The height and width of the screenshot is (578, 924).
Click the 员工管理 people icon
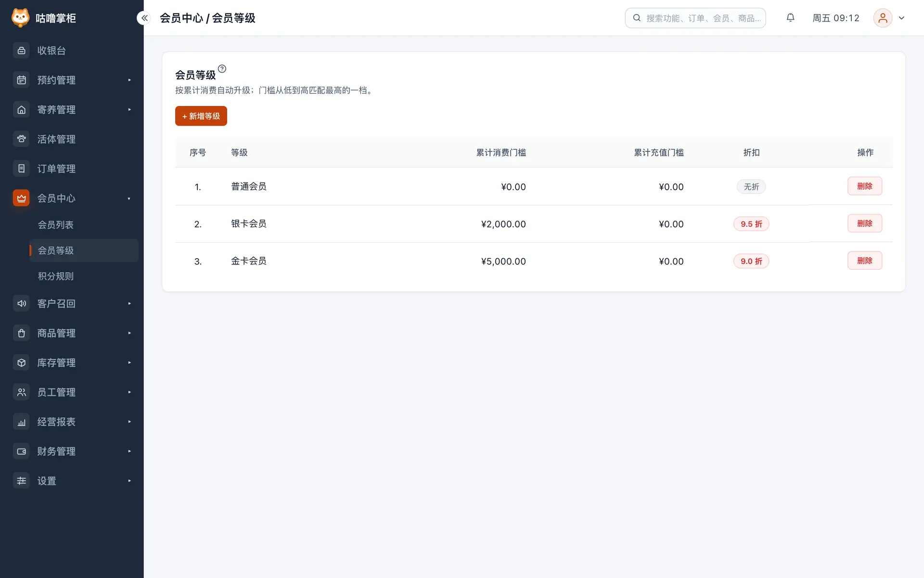[x=21, y=392]
